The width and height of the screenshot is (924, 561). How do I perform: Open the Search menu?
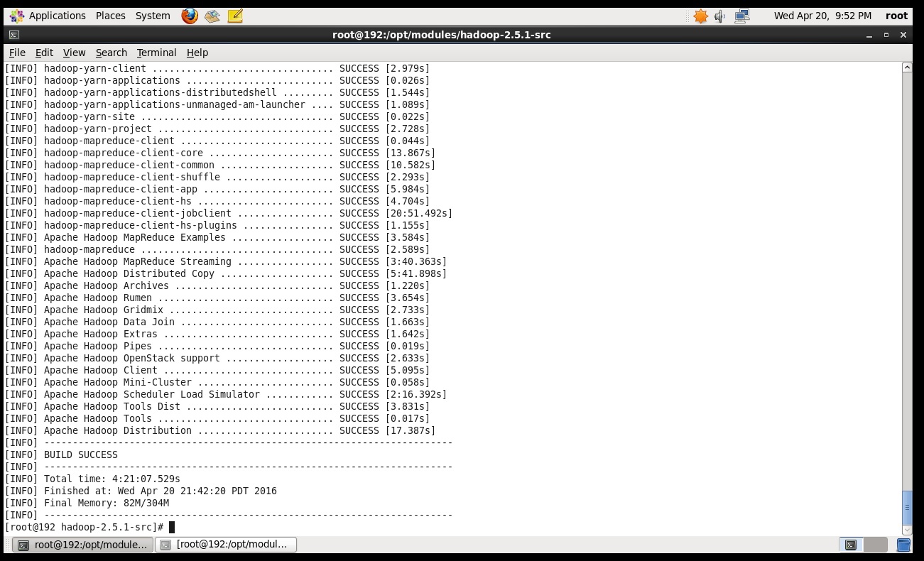coord(112,53)
